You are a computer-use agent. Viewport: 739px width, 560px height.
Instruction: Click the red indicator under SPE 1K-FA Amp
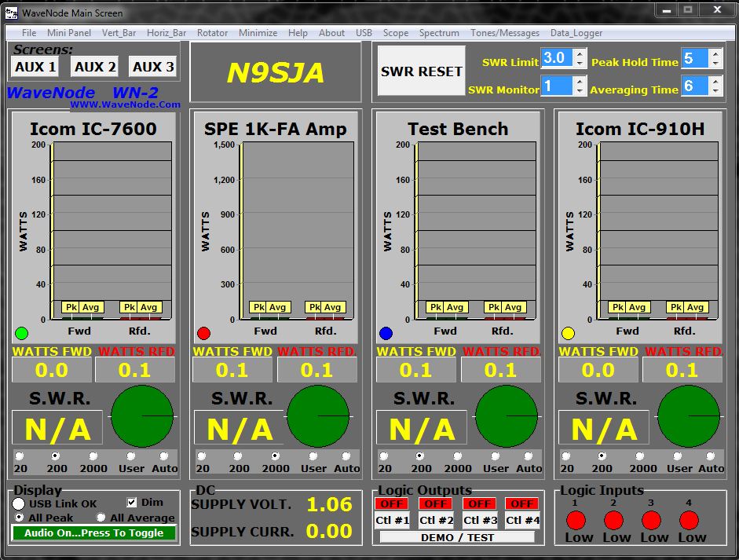click(x=203, y=333)
